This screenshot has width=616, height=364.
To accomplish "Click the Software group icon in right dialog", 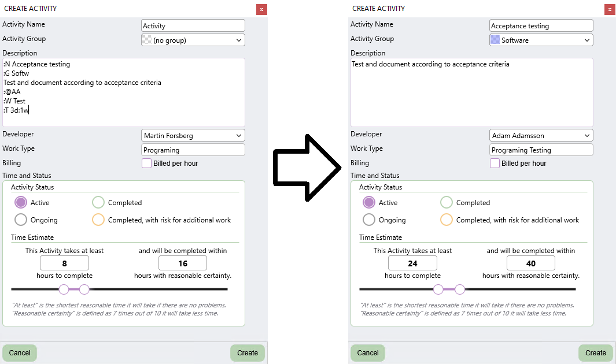I will (496, 39).
